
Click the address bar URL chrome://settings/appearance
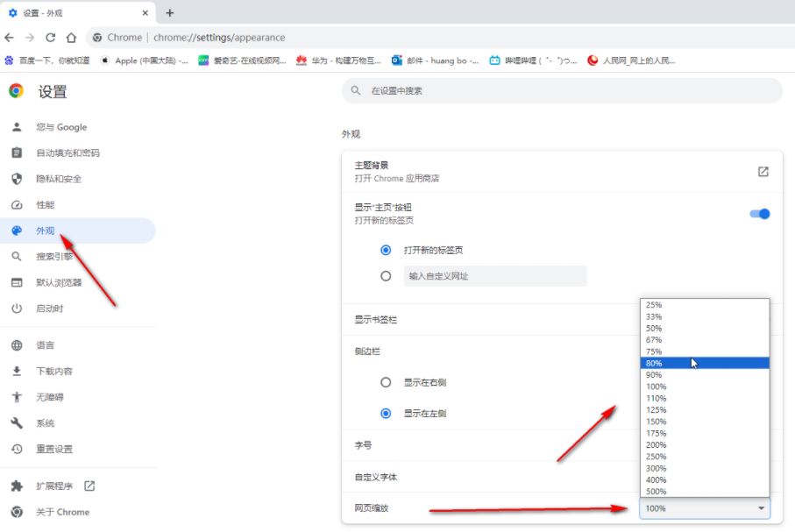coord(219,38)
